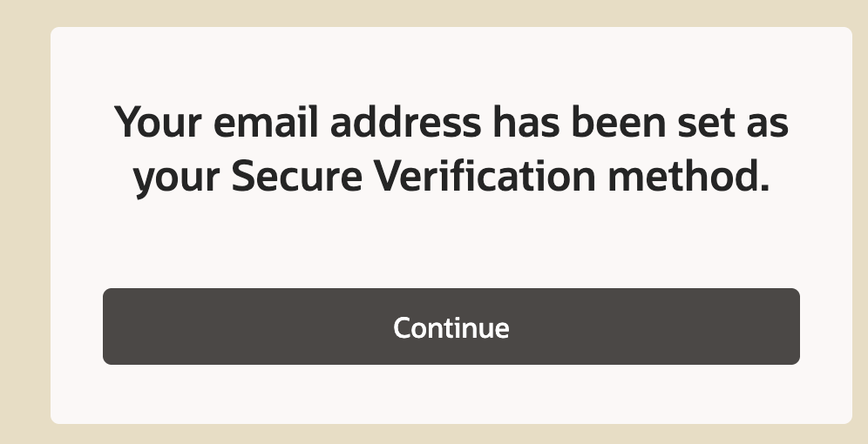Select the words 'Secure Verification' in heading

413,177
